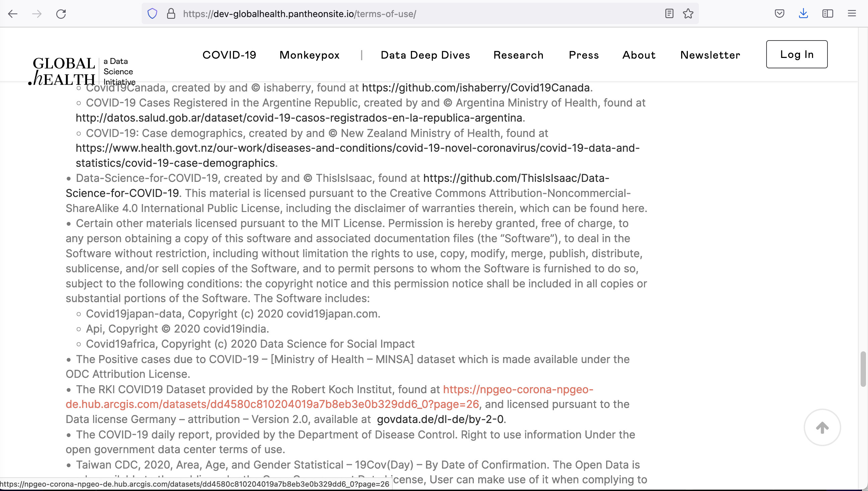Toggle the browser reader view icon
This screenshot has height=491, width=868.
[x=669, y=13]
